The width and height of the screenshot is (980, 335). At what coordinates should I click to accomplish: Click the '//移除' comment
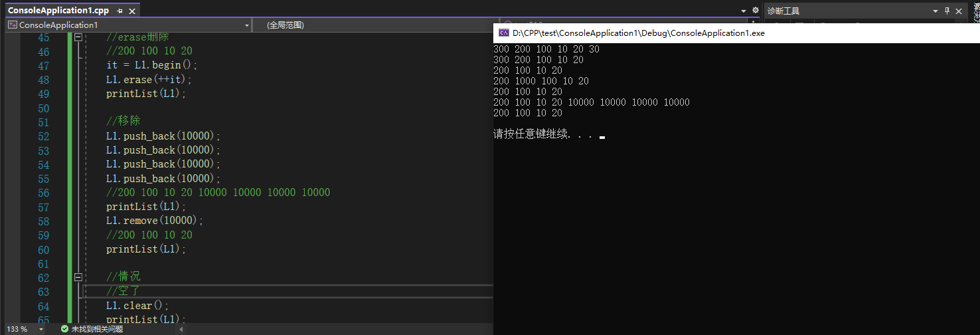(x=123, y=122)
